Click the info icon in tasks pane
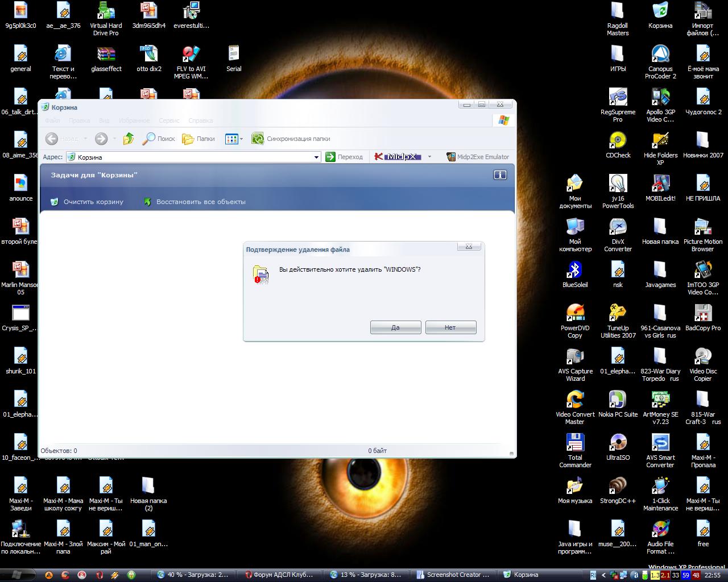728x582 pixels. pos(500,175)
